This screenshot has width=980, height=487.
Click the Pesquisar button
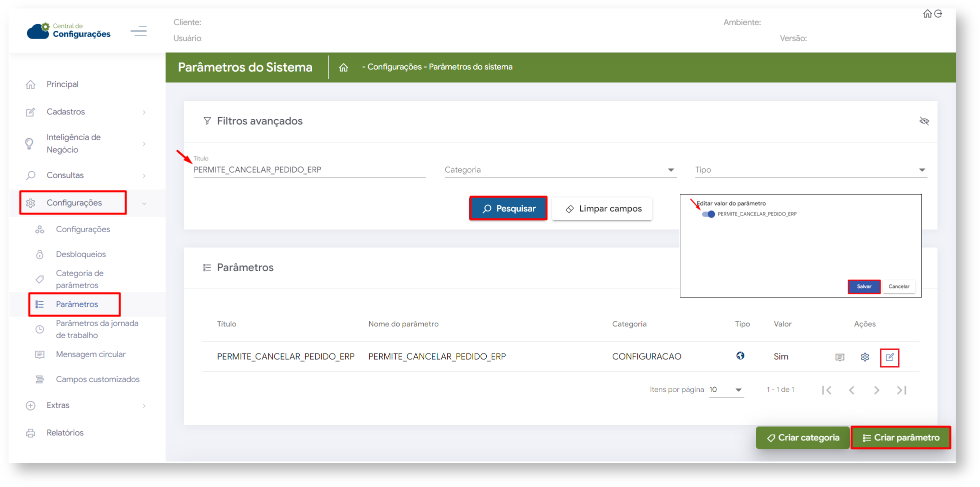coord(508,208)
